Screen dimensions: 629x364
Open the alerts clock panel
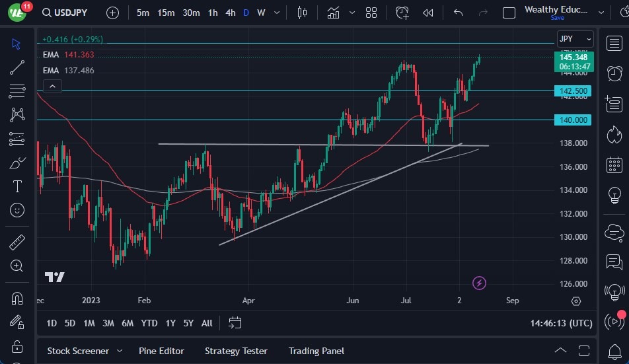614,73
